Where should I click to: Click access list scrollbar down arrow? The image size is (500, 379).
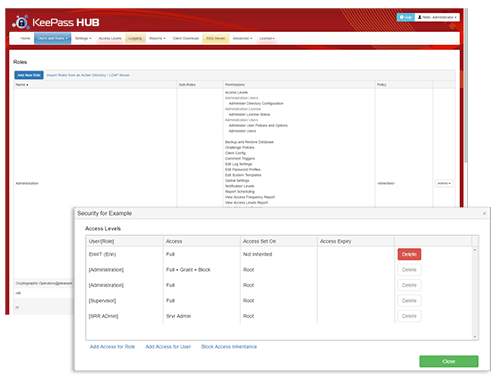pos(475,337)
